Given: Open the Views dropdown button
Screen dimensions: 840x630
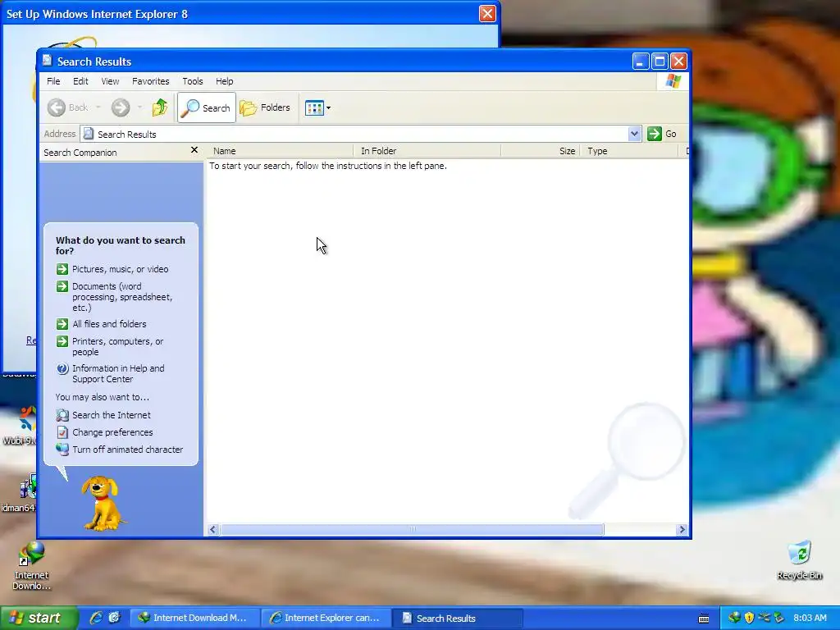Looking at the screenshot, I should [317, 107].
